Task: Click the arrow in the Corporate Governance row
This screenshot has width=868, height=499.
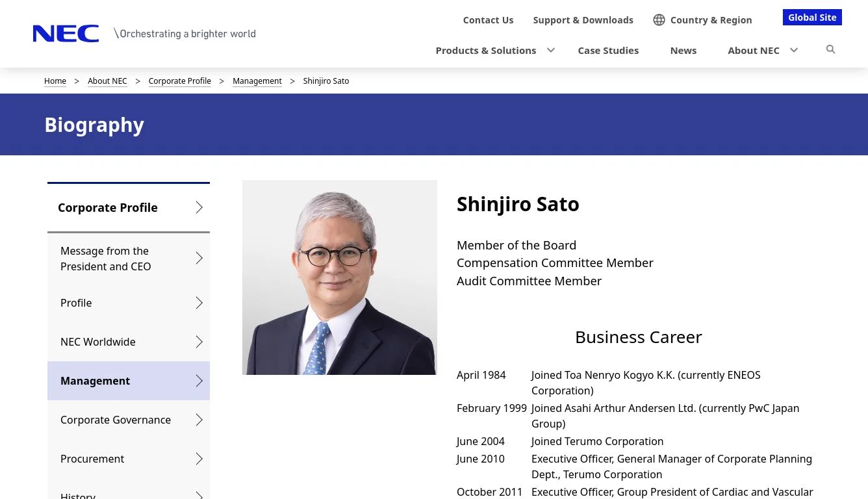Action: [x=199, y=420]
